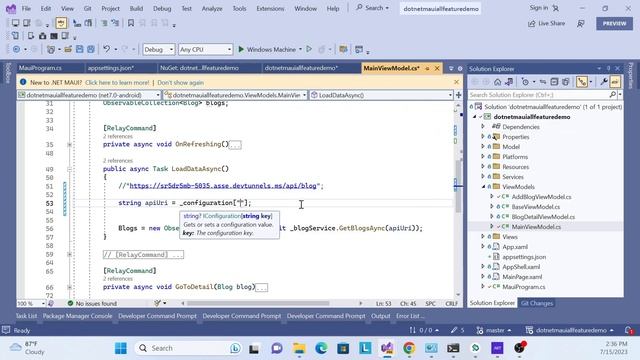This screenshot has width=640, height=360.
Task: Toggle pin on MainViewModel.cs tab
Action: pos(427,68)
